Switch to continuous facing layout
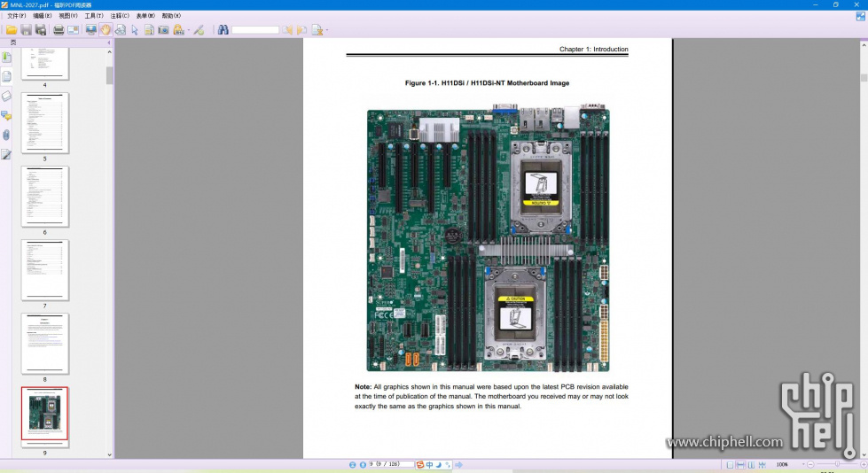Screen dimensions: 868x473 pyautogui.click(x=762, y=465)
